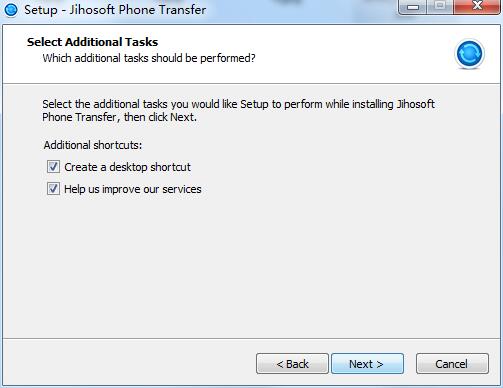
Task: Click the setup instruction paragraph text
Action: [238, 110]
